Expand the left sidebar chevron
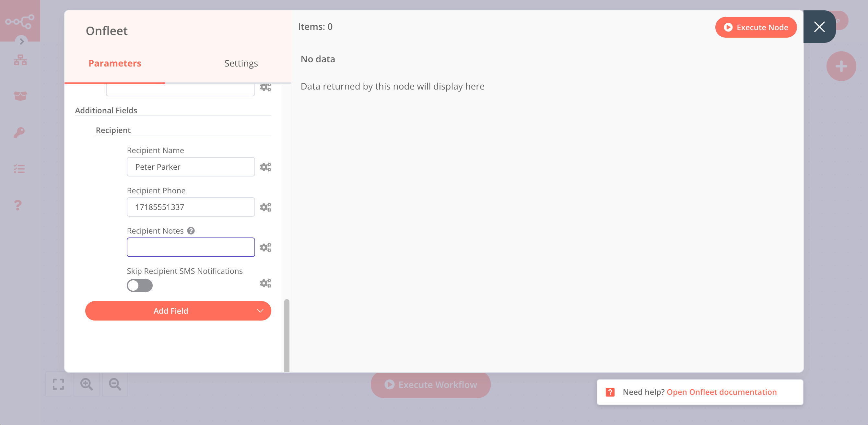 22,41
